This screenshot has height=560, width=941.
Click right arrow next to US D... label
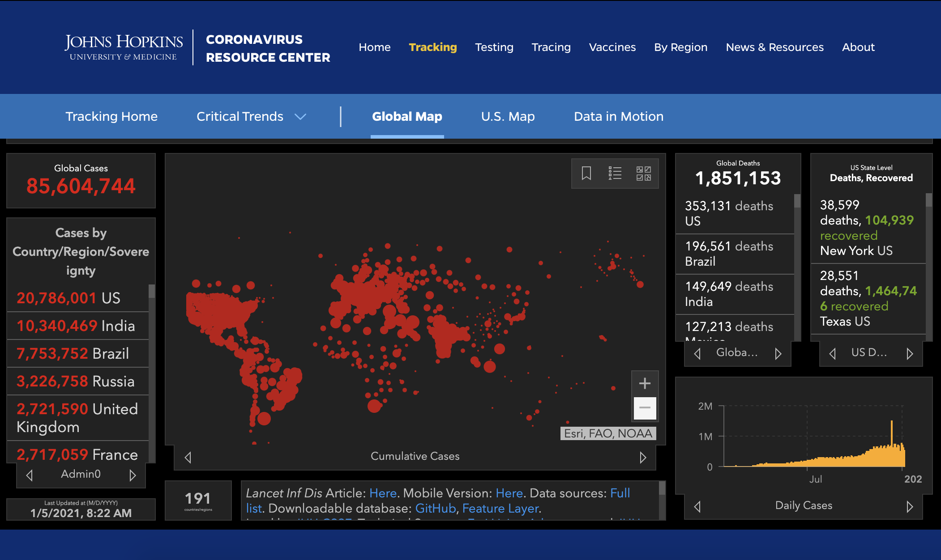(x=909, y=354)
